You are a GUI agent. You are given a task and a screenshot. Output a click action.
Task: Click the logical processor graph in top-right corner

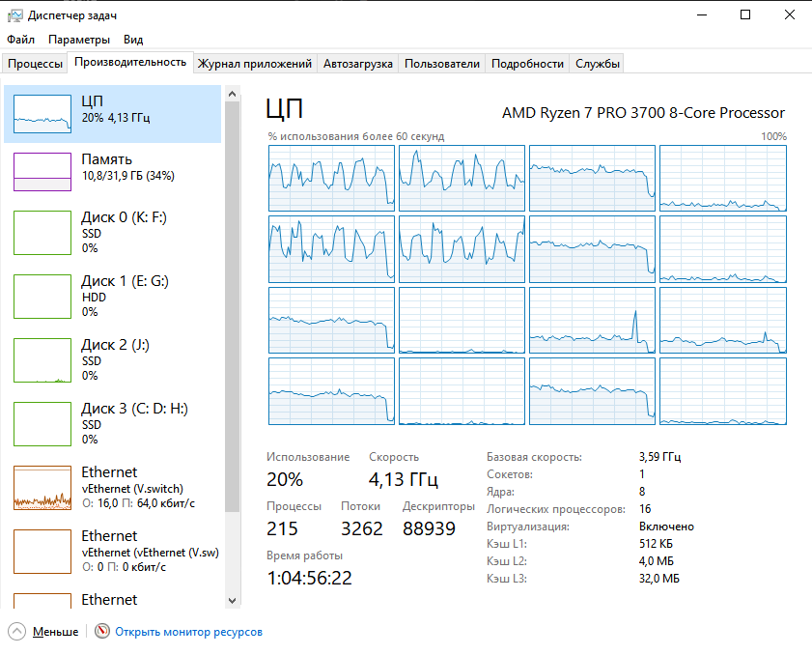point(723,179)
